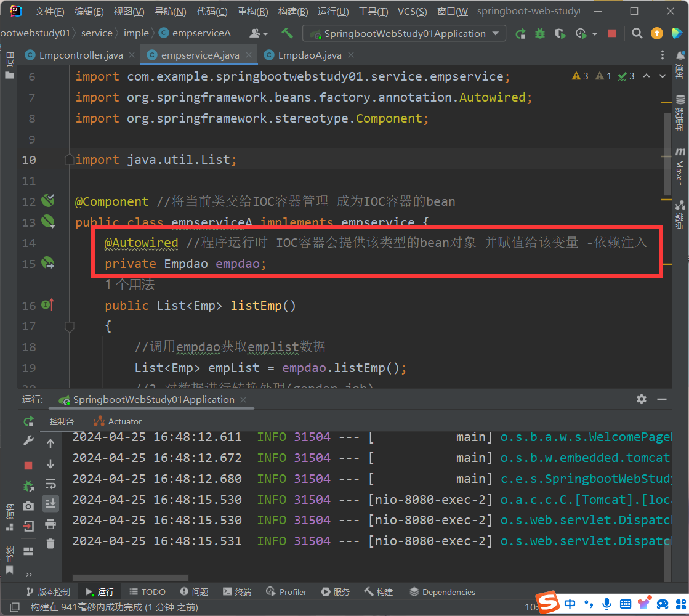Screen dimensions: 689x616
Task: Toggle scroll to end of console
Action: pyautogui.click(x=50, y=503)
